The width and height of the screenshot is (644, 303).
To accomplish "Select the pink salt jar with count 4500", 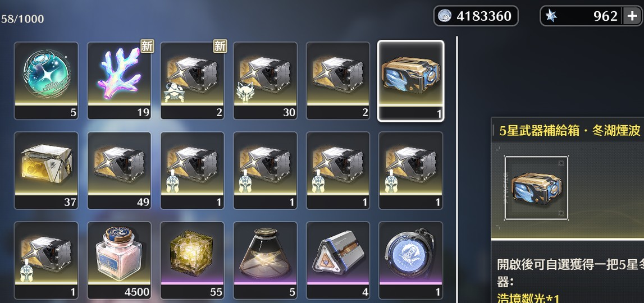I will pos(119,260).
